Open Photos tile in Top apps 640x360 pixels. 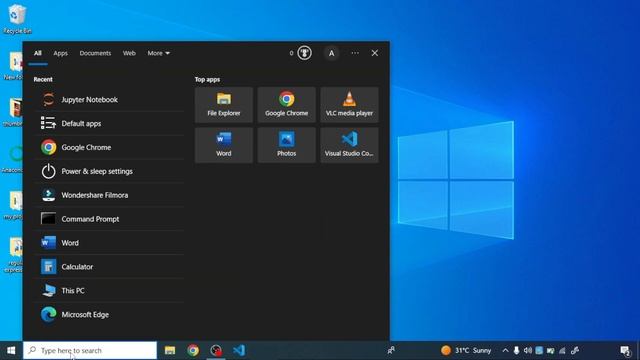click(x=287, y=145)
